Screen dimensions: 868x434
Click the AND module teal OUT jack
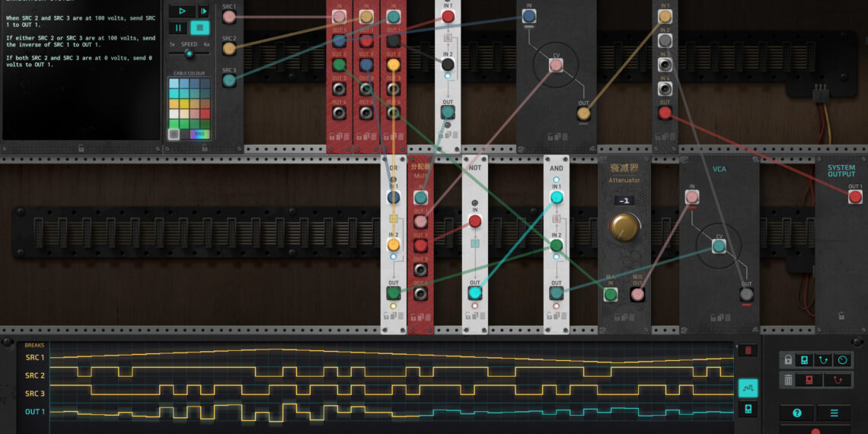(557, 293)
